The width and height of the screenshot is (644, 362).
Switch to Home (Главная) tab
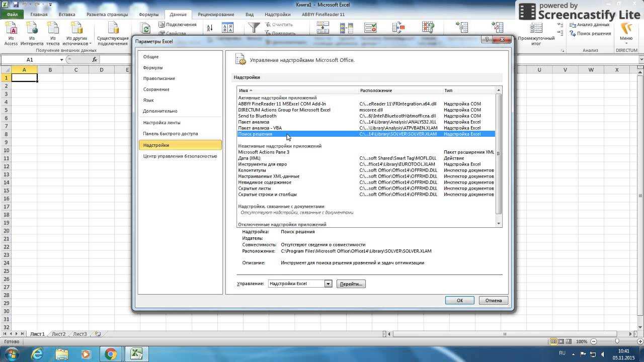click(39, 15)
